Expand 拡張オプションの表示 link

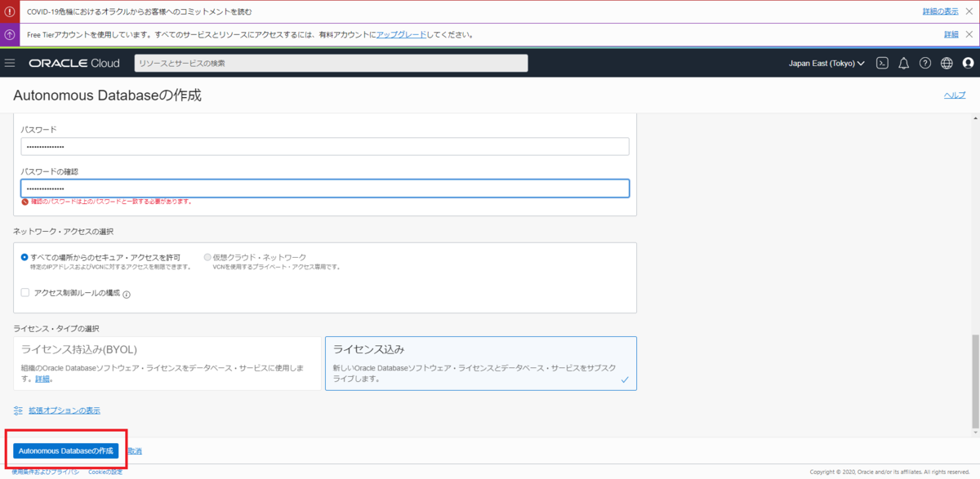pos(65,410)
